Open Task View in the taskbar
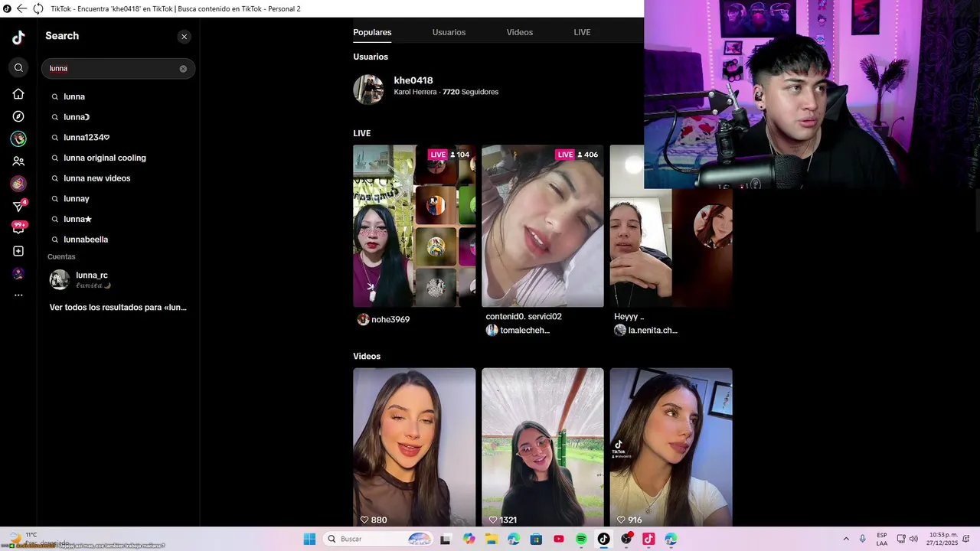Image resolution: width=980 pixels, height=551 pixels. (445, 539)
